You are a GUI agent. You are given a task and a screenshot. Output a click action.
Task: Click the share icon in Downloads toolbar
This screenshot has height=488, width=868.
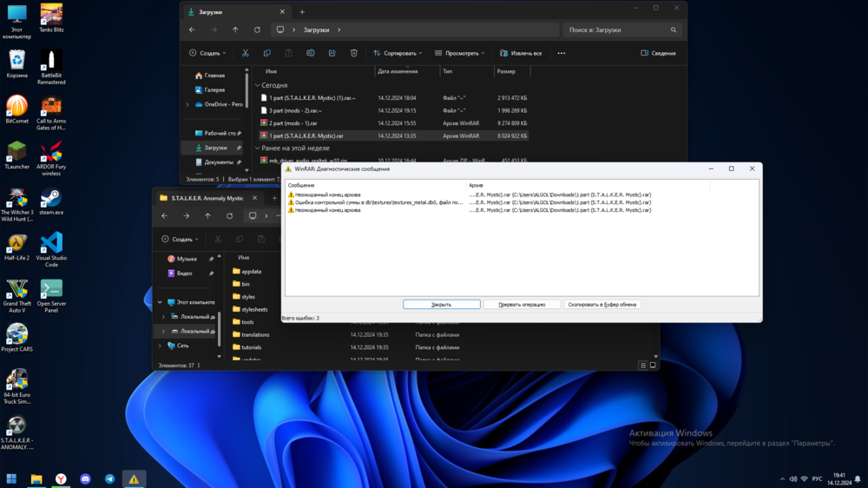coord(332,53)
